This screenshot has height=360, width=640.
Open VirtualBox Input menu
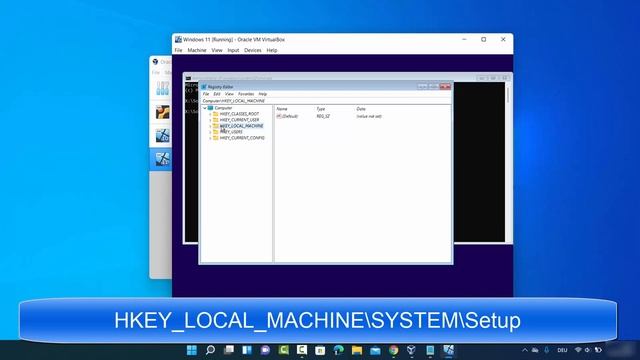pos(233,50)
